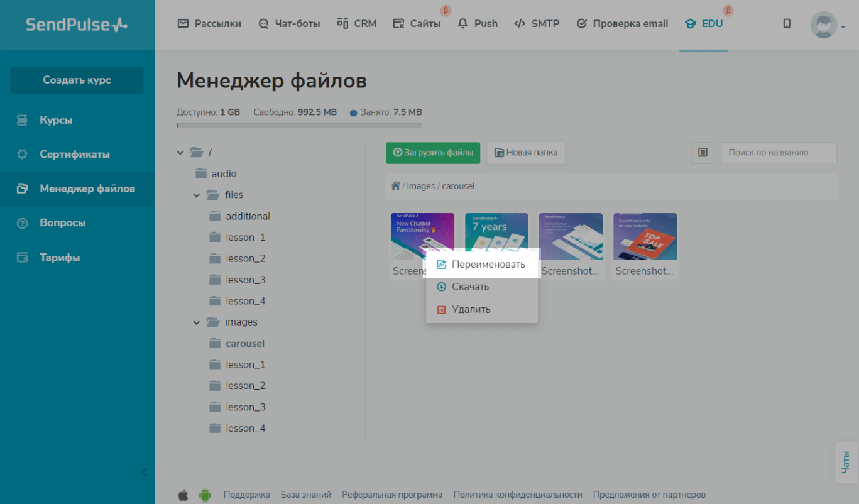Open Questions section in sidebar
Viewport: 859px width, 504px height.
62,223
